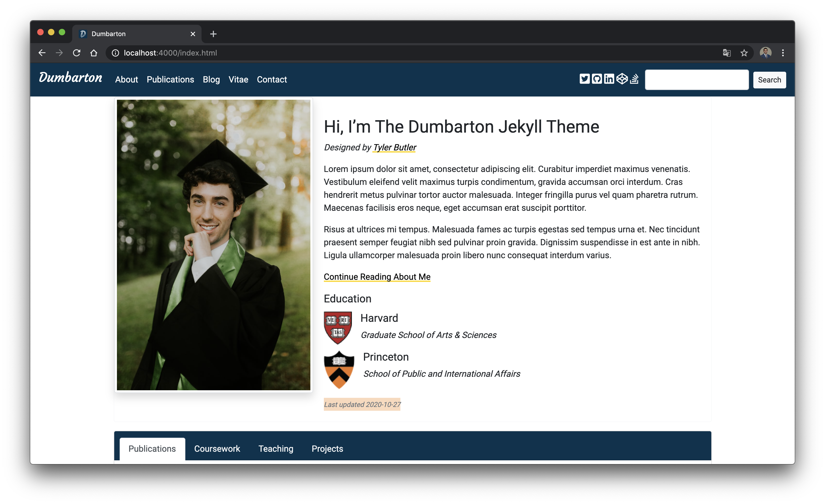Viewport: 825px width, 504px height.
Task: Open the LinkedIn profile icon
Action: coord(609,79)
